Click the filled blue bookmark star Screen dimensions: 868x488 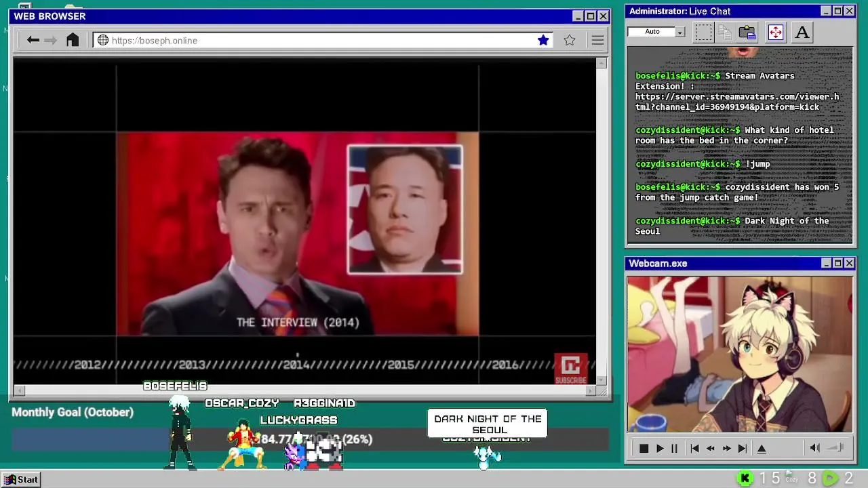[x=543, y=40]
